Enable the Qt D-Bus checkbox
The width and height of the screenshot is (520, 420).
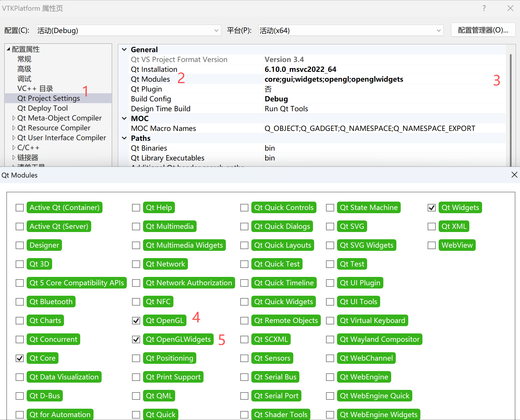20,396
